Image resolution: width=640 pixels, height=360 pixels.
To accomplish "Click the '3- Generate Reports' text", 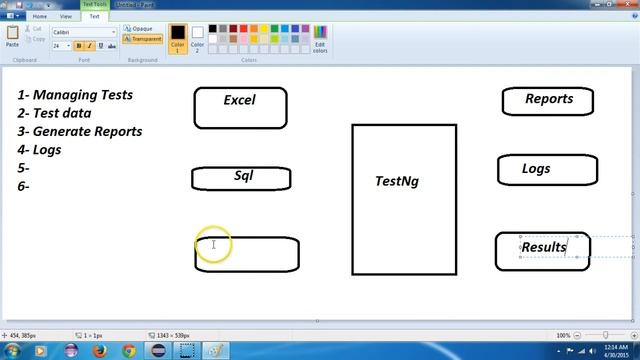I will pos(80,131).
